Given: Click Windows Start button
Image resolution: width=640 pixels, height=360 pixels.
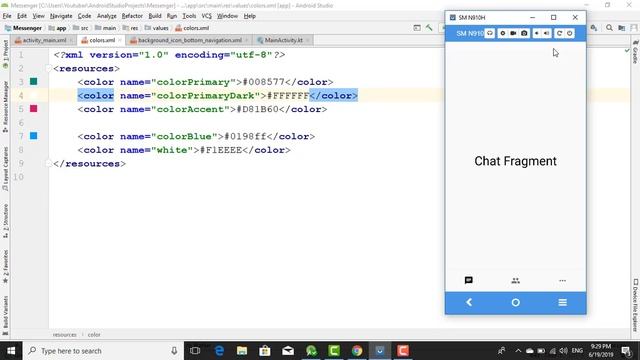Looking at the screenshot, I should [11, 351].
